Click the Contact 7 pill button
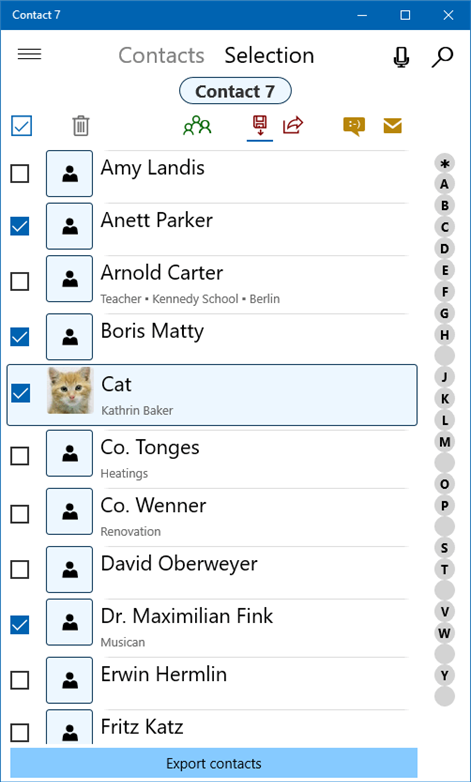This screenshot has width=471, height=782. tap(235, 91)
